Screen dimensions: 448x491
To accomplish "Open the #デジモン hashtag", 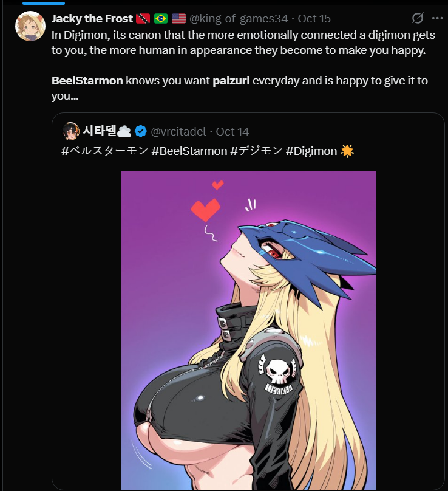I will [x=256, y=151].
